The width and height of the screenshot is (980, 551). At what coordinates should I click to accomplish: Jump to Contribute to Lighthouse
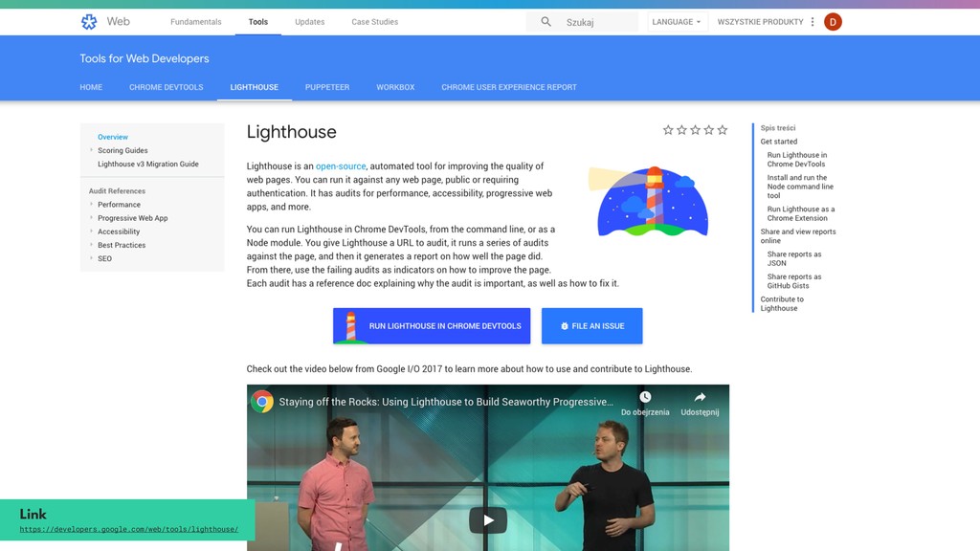(782, 303)
